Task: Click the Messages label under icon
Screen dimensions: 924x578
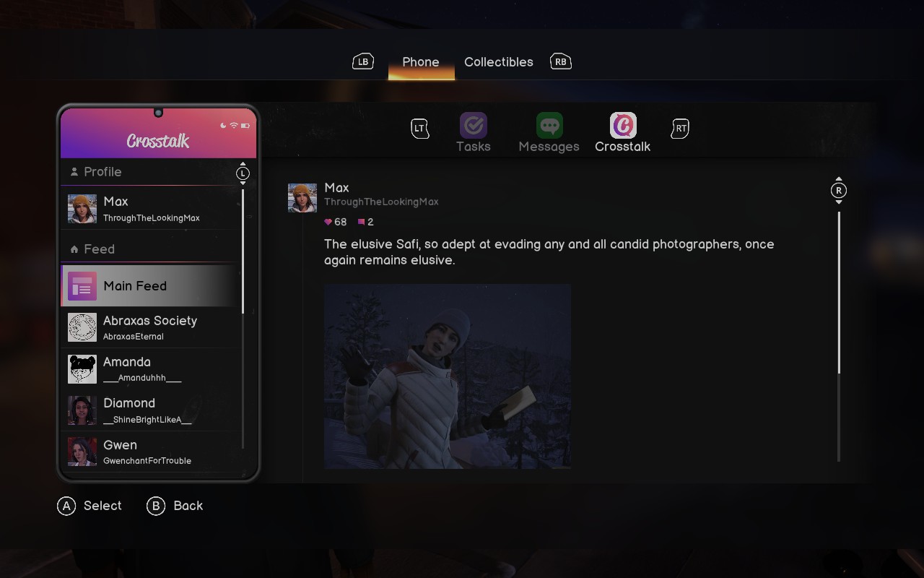Action: (549, 147)
